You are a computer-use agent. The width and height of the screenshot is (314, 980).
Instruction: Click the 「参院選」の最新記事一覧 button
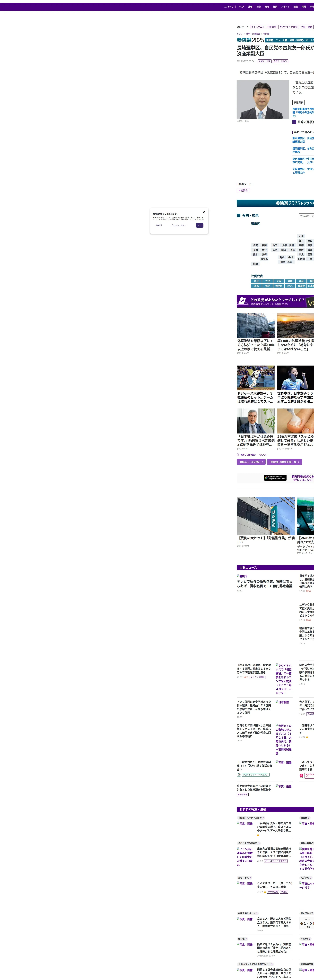[x=284, y=462]
